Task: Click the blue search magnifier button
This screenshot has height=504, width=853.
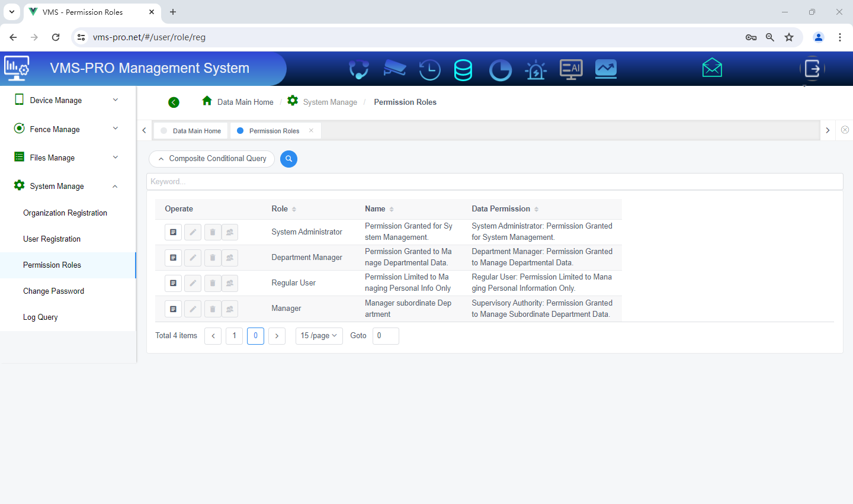Action: [288, 159]
